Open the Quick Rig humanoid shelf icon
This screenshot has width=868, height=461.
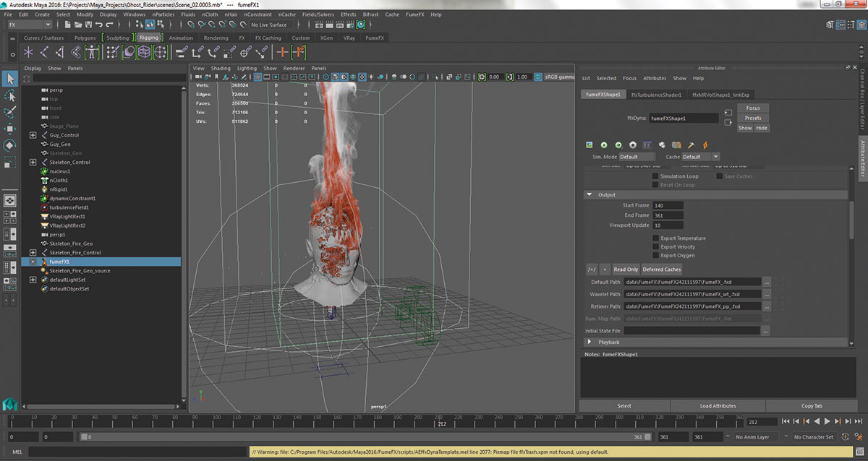pos(93,52)
